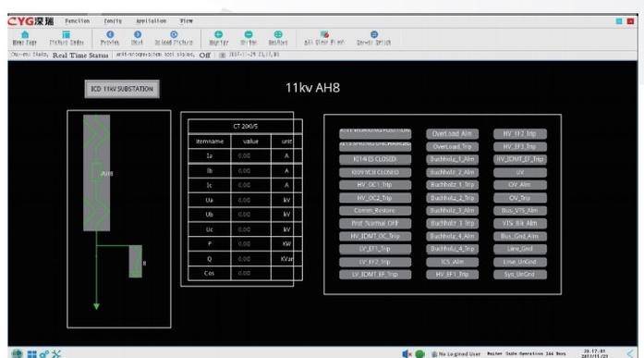Go to the Next picture
The height and width of the screenshot is (358, 644).
(137, 38)
